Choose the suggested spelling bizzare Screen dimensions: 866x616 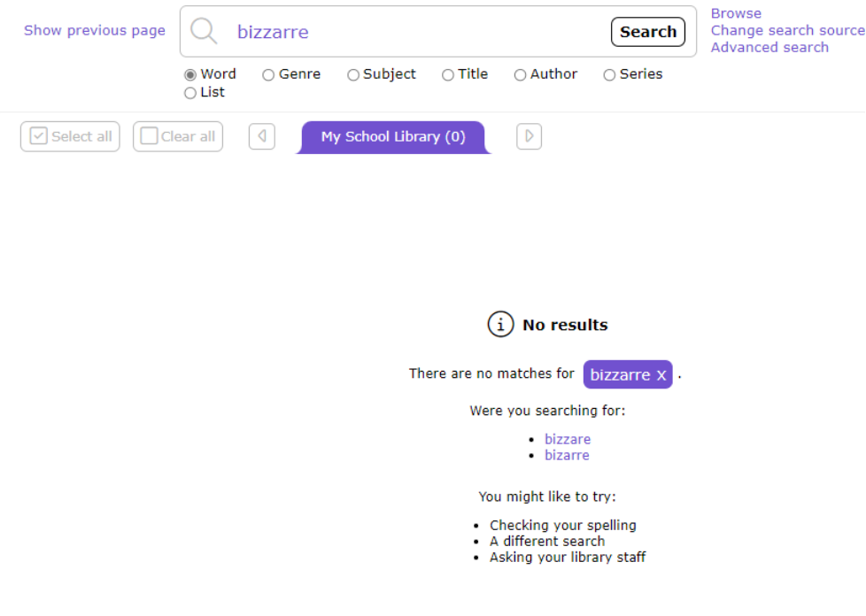568,439
